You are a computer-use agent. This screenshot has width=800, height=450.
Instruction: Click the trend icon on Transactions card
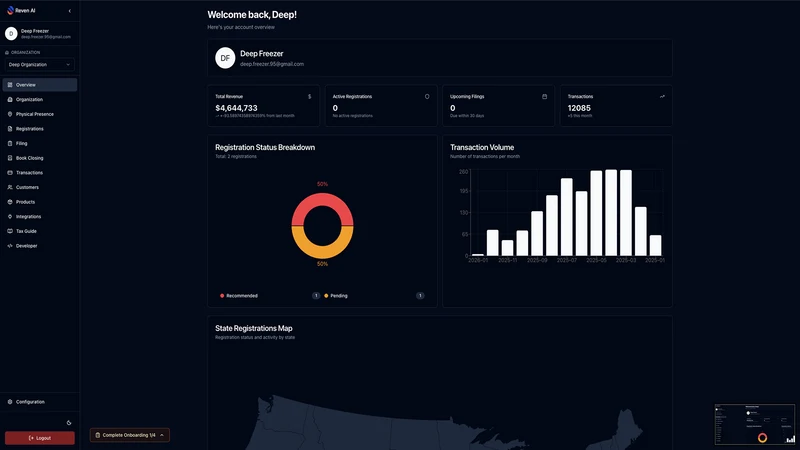pos(662,96)
